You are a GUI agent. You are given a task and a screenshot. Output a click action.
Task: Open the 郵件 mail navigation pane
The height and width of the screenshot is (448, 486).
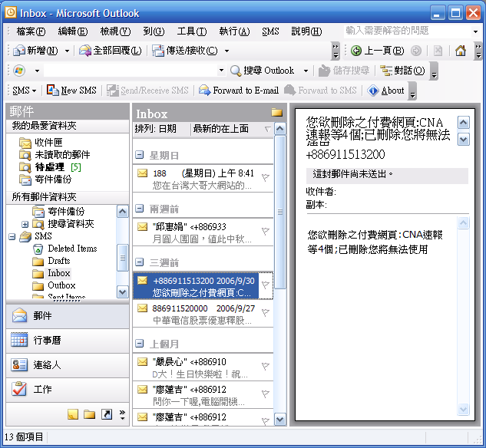click(68, 316)
